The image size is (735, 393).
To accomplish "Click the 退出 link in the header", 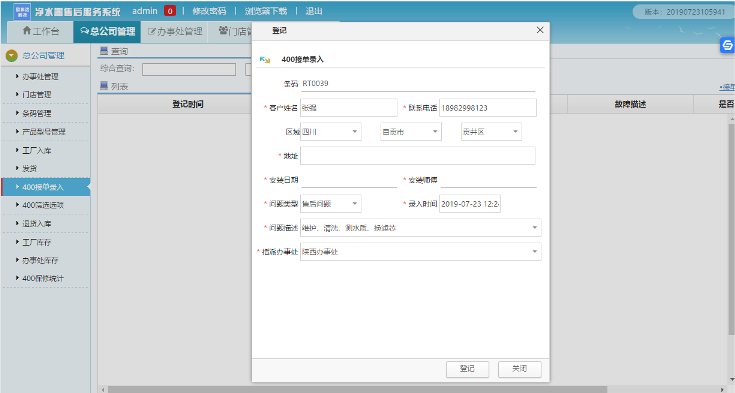I will pyautogui.click(x=314, y=11).
